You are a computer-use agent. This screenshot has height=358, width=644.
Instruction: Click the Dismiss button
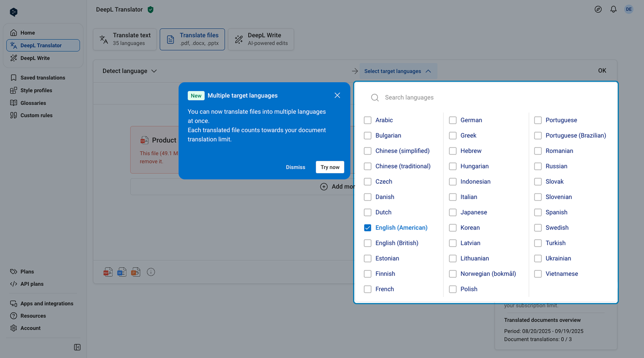295,167
